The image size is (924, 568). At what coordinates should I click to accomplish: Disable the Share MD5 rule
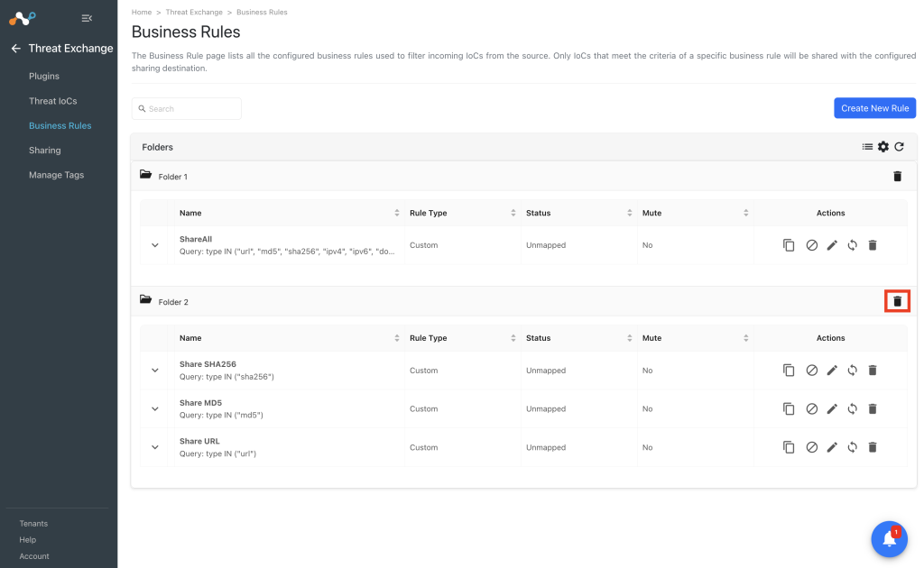(811, 408)
